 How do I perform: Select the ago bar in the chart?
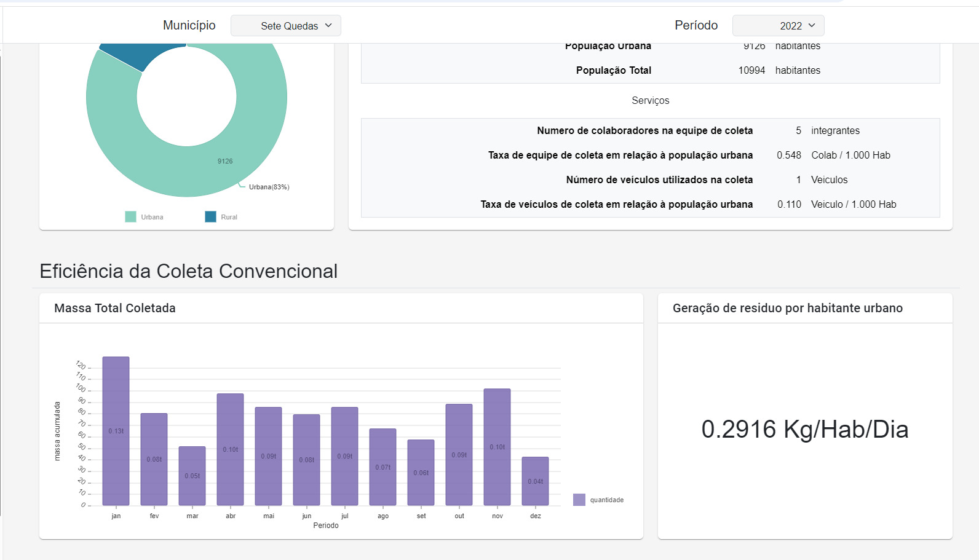tap(382, 467)
